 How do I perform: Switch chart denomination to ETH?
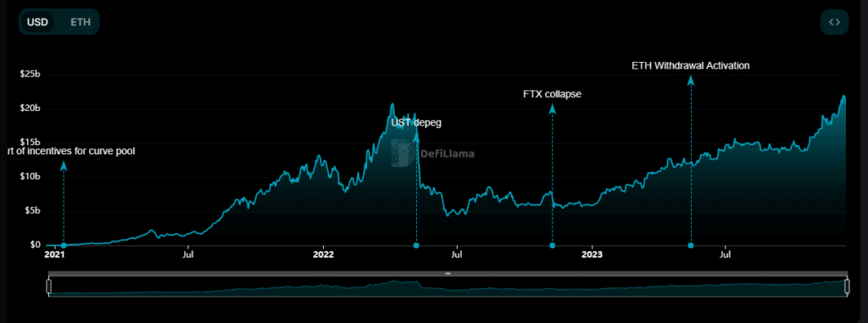point(81,22)
